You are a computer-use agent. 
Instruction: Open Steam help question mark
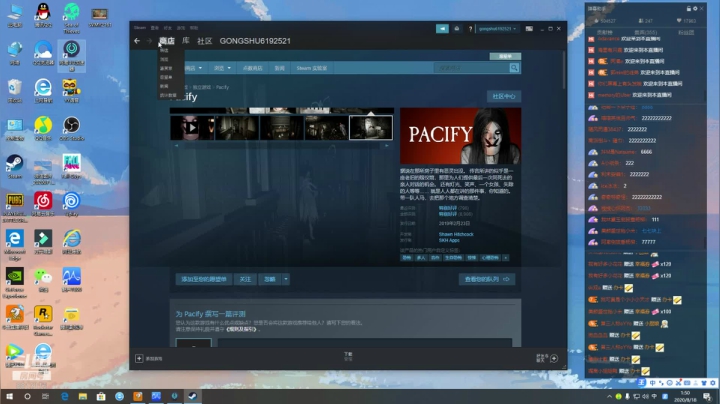click(x=470, y=29)
